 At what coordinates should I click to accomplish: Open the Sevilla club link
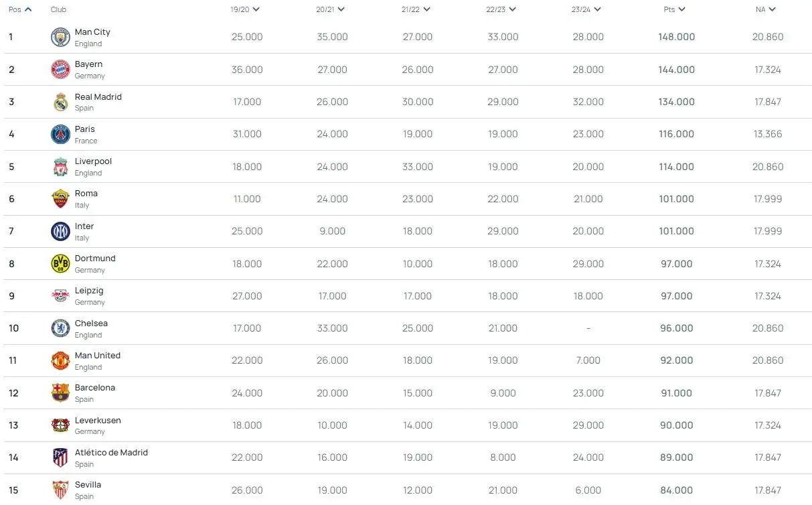[x=88, y=485]
